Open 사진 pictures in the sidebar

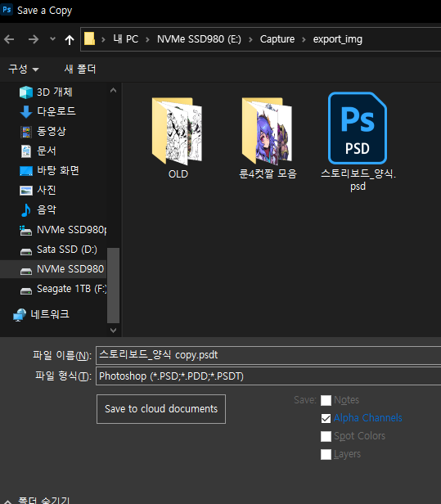pos(47,190)
